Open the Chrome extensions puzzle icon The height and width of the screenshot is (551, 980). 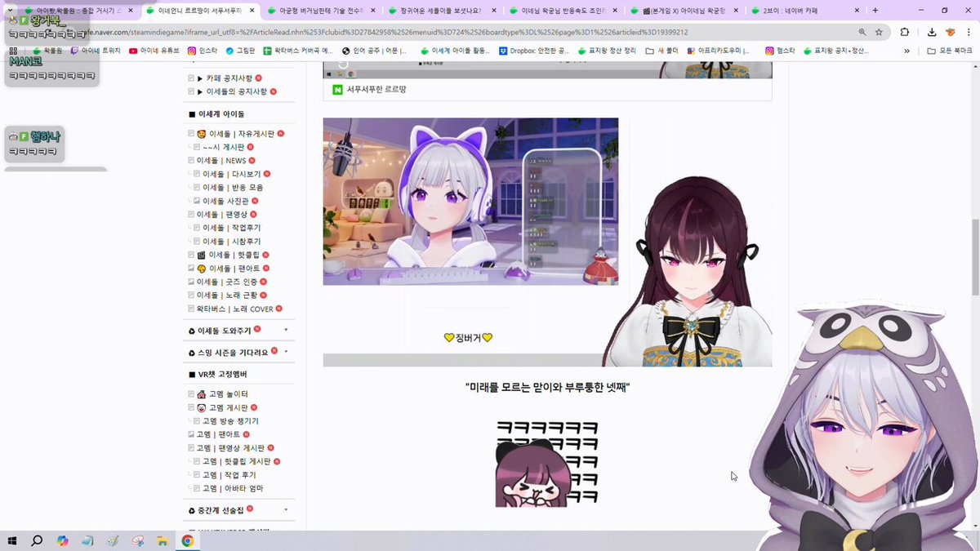905,32
